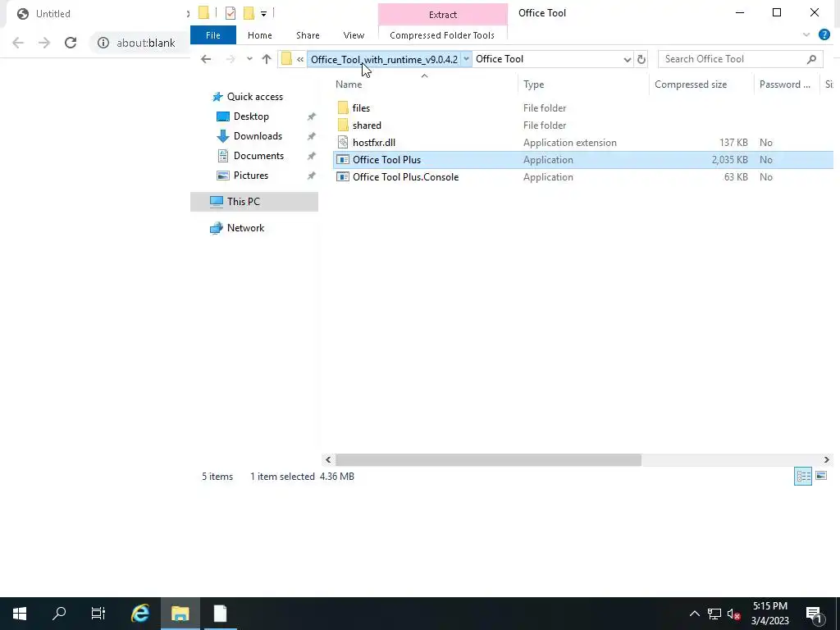Open Documents in the navigation pane
This screenshot has width=840, height=630.
pos(258,156)
